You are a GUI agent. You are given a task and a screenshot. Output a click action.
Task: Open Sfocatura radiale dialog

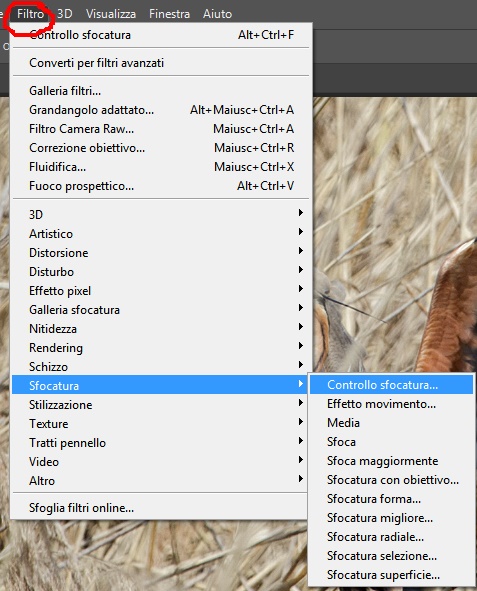pyautogui.click(x=391, y=537)
